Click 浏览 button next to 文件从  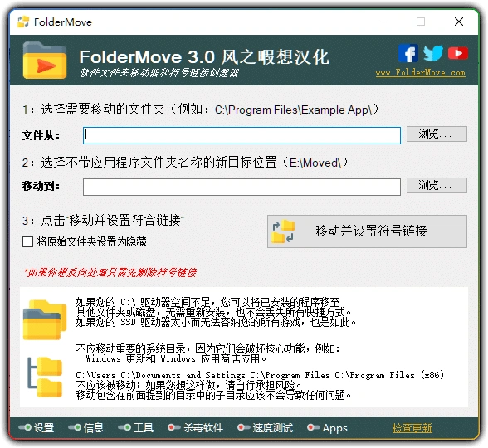pyautogui.click(x=437, y=134)
